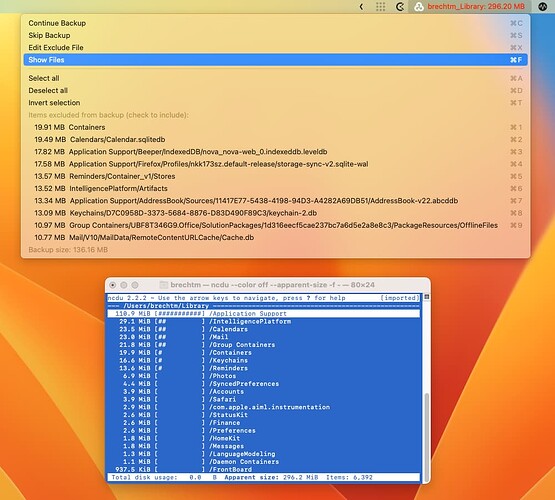Select /Safari row in ncdu

pos(264,400)
